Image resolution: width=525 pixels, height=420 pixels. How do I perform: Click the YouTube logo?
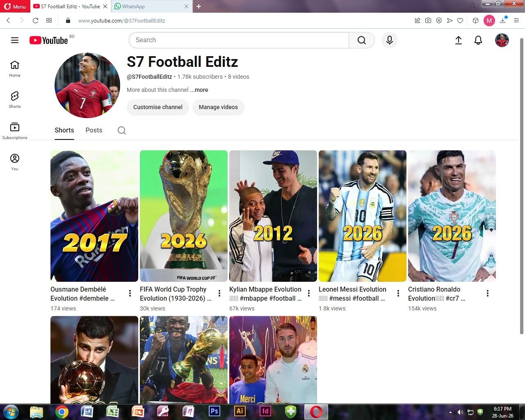49,40
